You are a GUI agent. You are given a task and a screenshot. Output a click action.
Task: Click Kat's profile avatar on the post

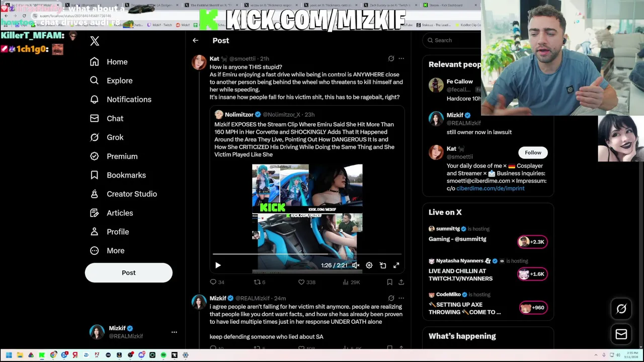pyautogui.click(x=199, y=62)
